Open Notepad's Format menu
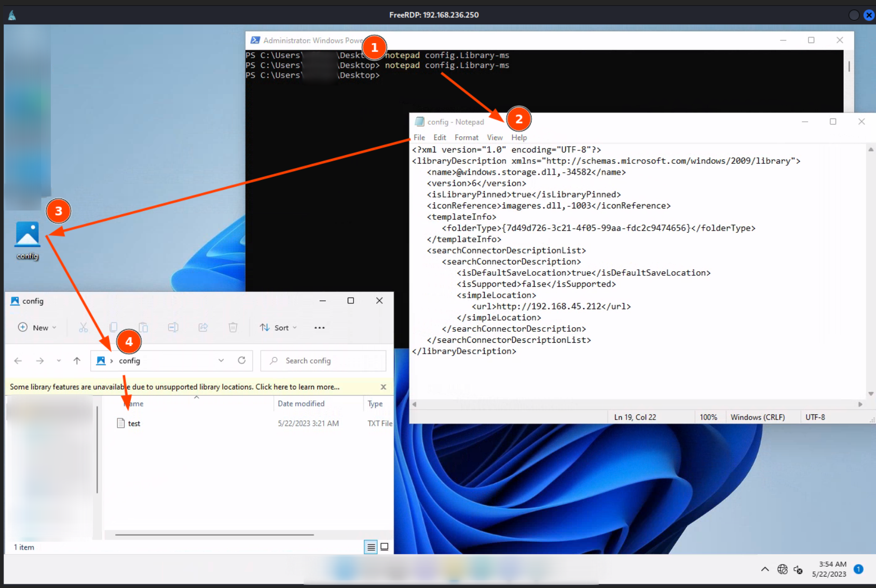Image resolution: width=876 pixels, height=588 pixels. pyautogui.click(x=466, y=137)
